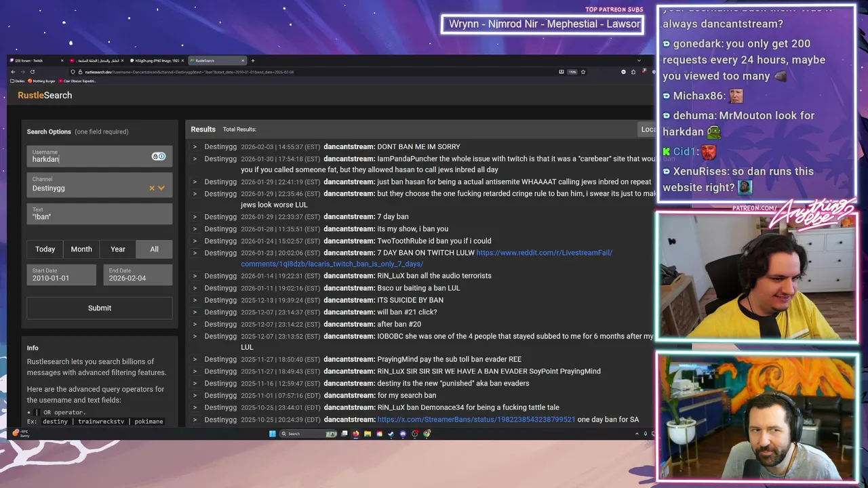Open the weather widget on the taskbar
The image size is (868, 488).
point(20,433)
